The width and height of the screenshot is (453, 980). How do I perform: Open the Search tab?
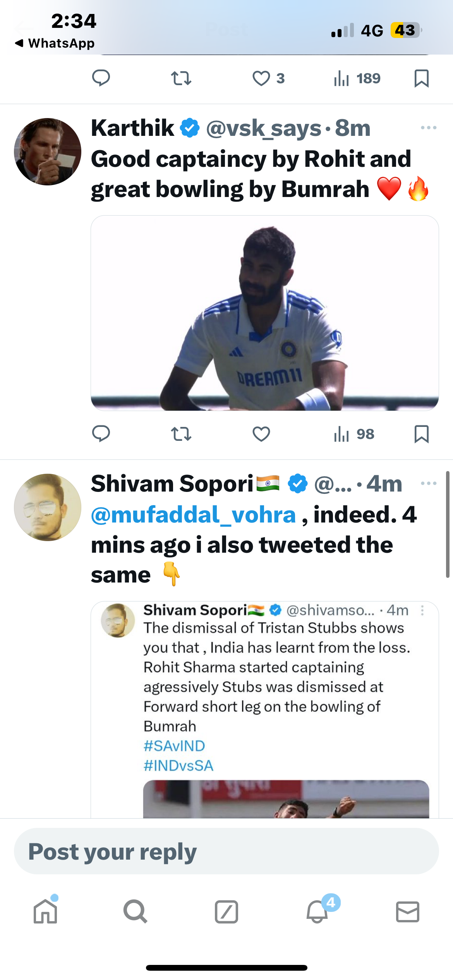click(x=136, y=911)
